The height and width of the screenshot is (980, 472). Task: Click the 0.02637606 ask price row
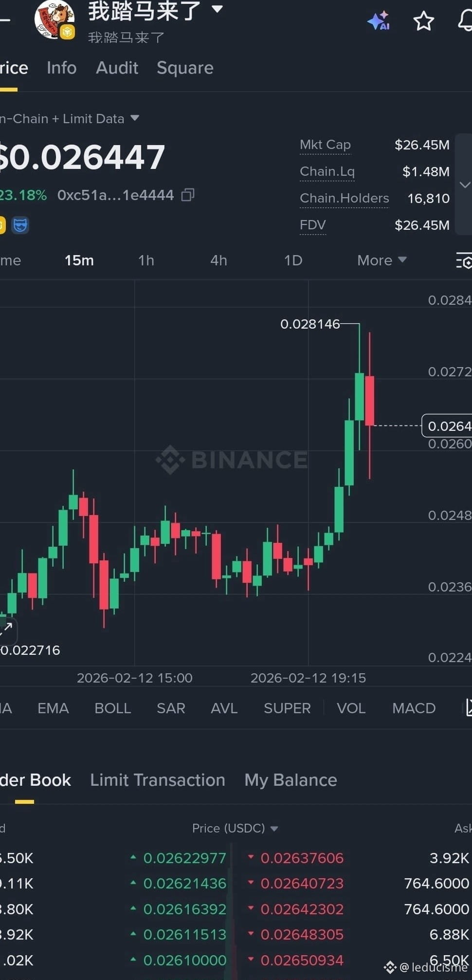pos(302,858)
